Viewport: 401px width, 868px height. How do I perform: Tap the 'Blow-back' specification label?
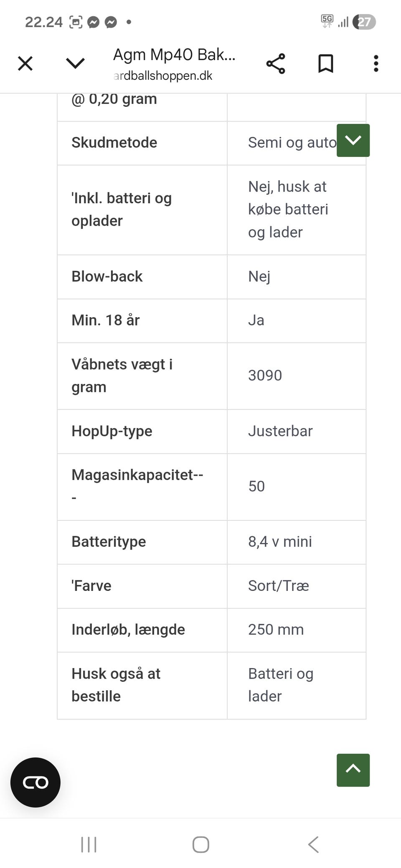pyautogui.click(x=107, y=276)
